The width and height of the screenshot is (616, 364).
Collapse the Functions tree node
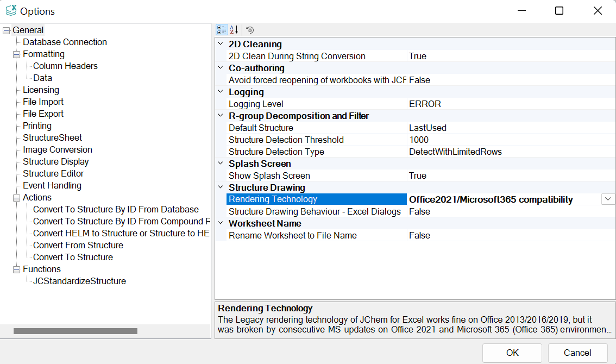click(16, 269)
